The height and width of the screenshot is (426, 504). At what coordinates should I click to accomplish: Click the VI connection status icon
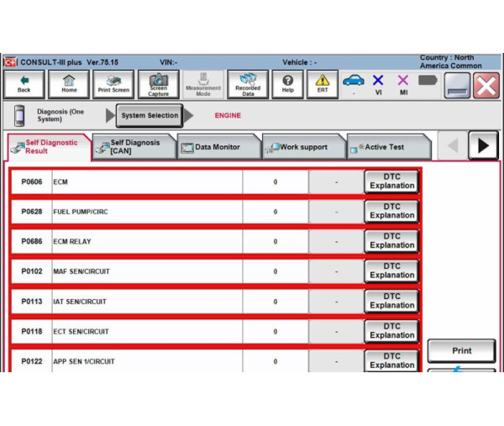(378, 84)
